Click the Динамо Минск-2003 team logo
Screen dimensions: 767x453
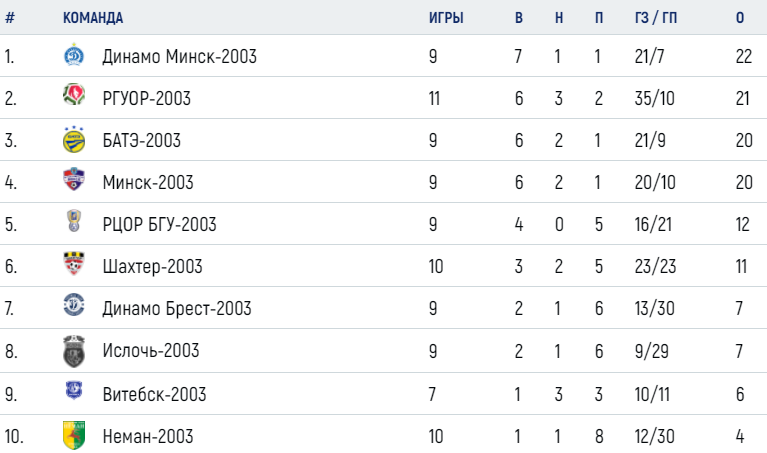(x=74, y=55)
